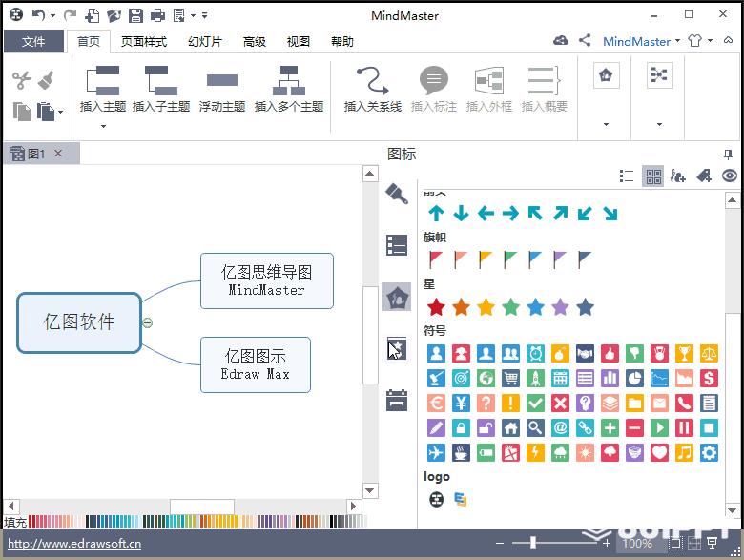744x560 pixels.
Task: Switch to the Page Style (页面样式) tab
Action: point(144,41)
